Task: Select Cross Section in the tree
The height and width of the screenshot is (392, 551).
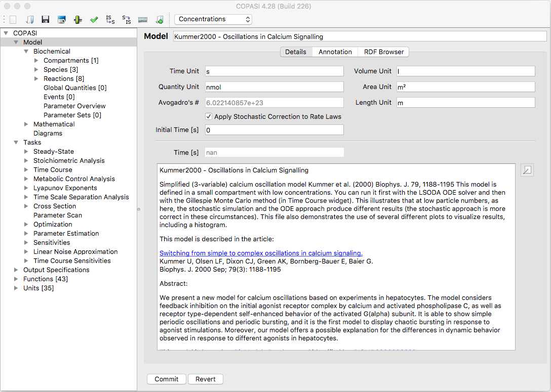Action: coord(55,206)
